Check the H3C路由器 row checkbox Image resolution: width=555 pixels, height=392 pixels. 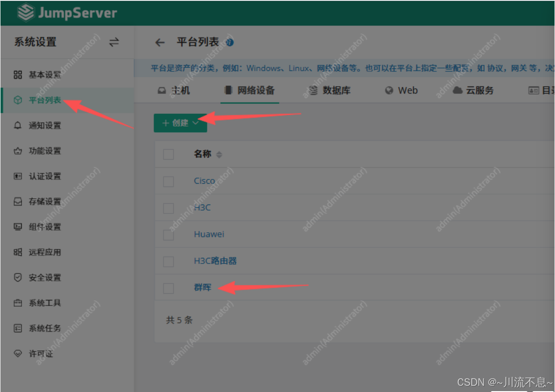(x=169, y=262)
